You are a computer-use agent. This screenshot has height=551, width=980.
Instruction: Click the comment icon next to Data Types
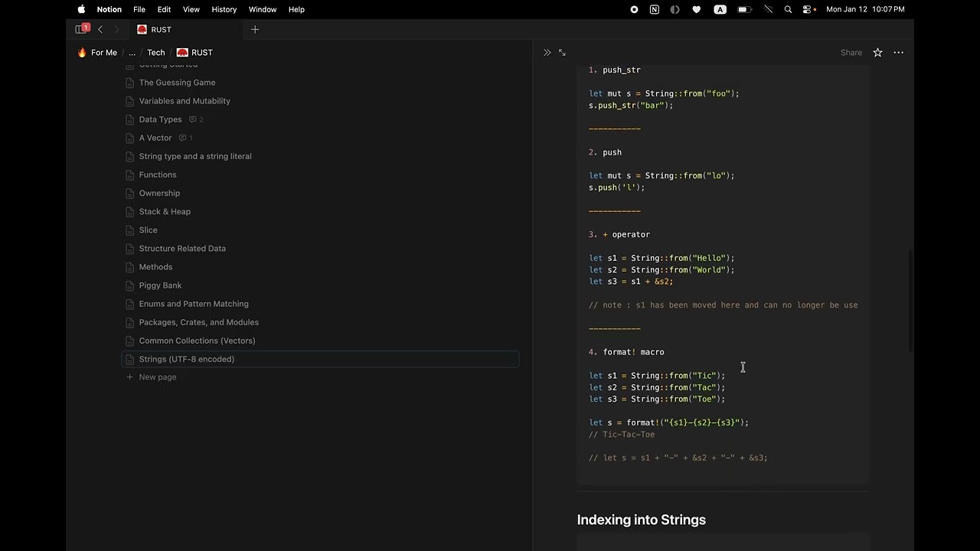pyautogui.click(x=193, y=119)
